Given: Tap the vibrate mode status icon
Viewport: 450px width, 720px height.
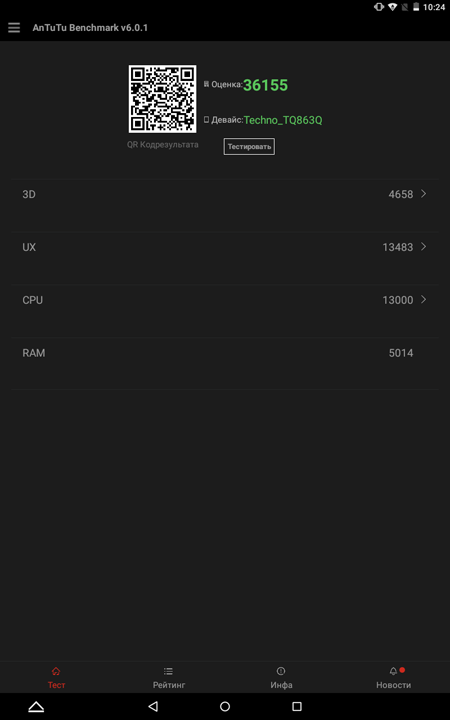Looking at the screenshot, I should point(379,7).
